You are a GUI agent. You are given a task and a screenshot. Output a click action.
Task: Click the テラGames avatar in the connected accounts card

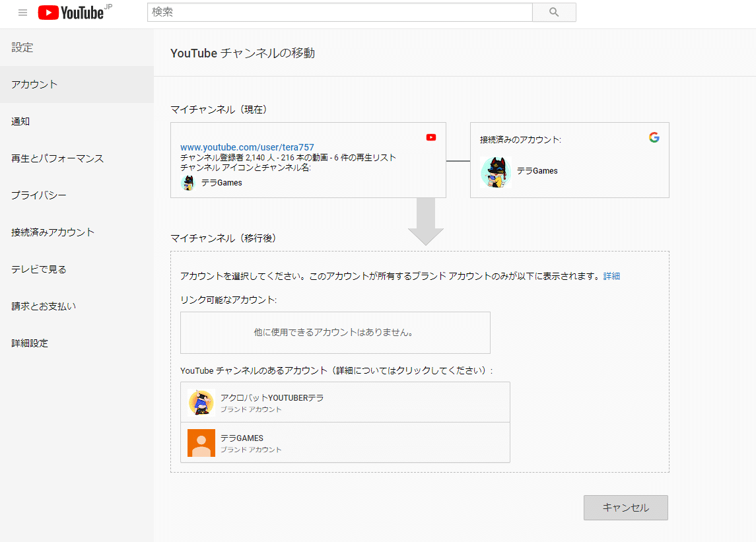496,172
